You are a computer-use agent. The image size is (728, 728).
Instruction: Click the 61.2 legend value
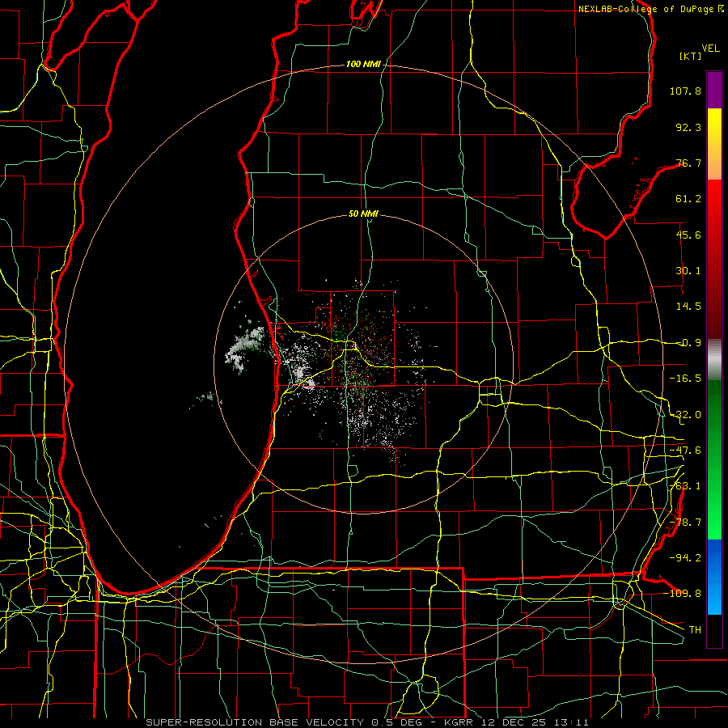click(x=688, y=199)
